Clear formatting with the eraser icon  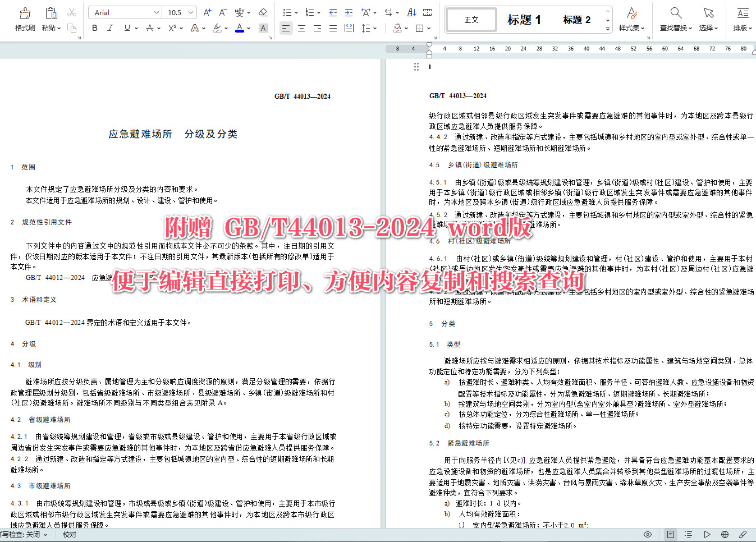coord(262,12)
